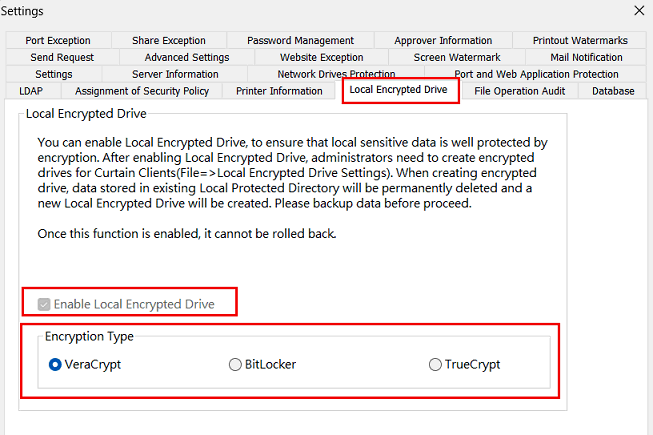Image resolution: width=653 pixels, height=435 pixels.
Task: Select the Website Exception tab
Action: pyautogui.click(x=321, y=58)
